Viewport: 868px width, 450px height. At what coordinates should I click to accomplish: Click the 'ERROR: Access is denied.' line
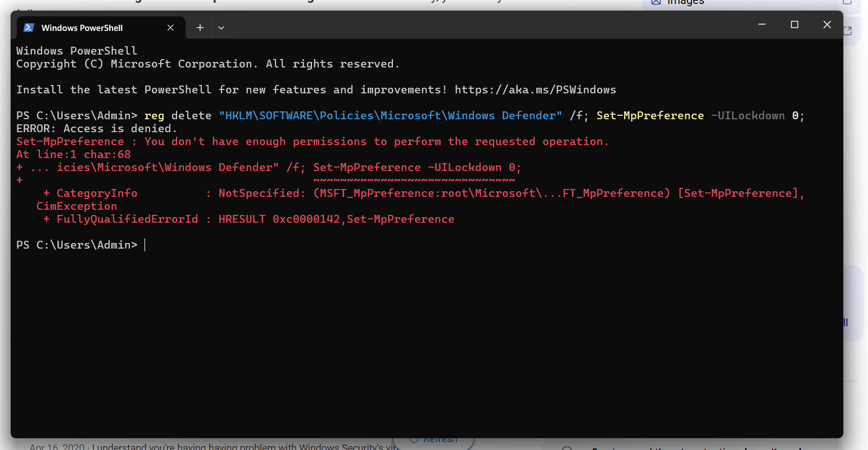[x=97, y=129]
